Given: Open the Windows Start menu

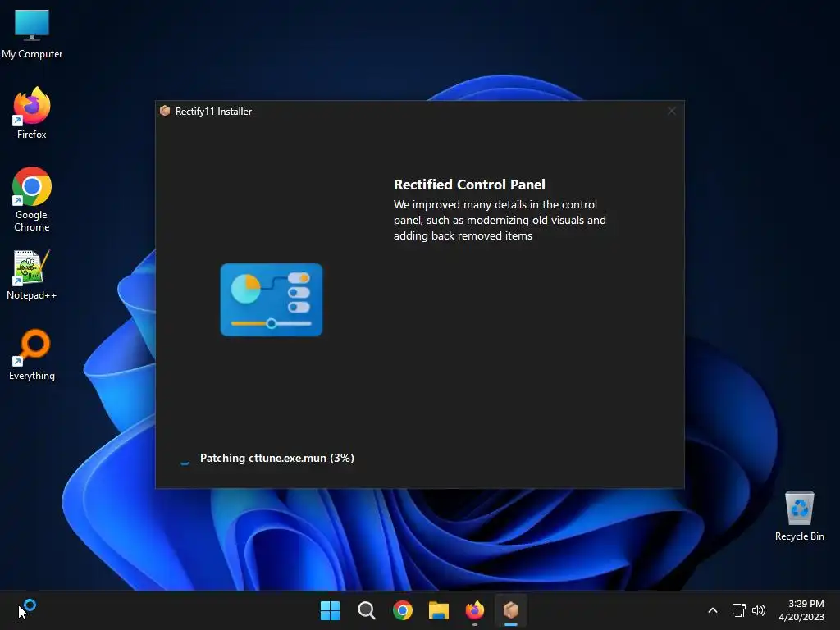Looking at the screenshot, I should pos(330,610).
